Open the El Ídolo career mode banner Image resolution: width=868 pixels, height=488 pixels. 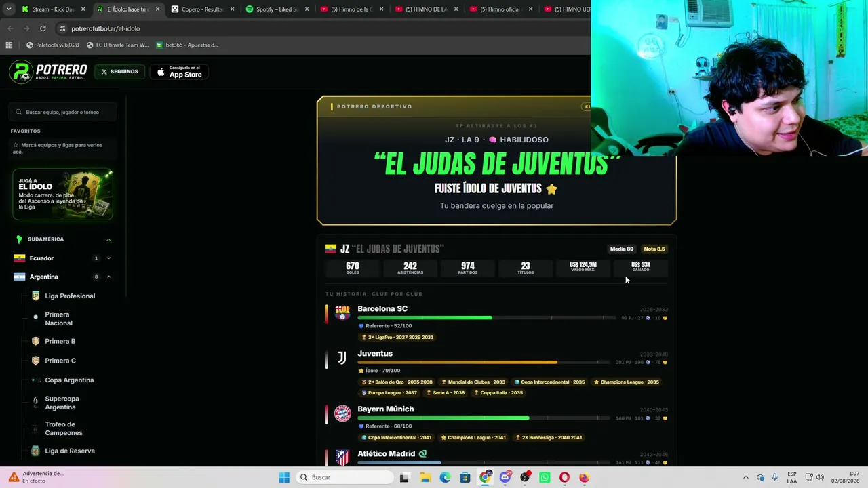click(63, 195)
